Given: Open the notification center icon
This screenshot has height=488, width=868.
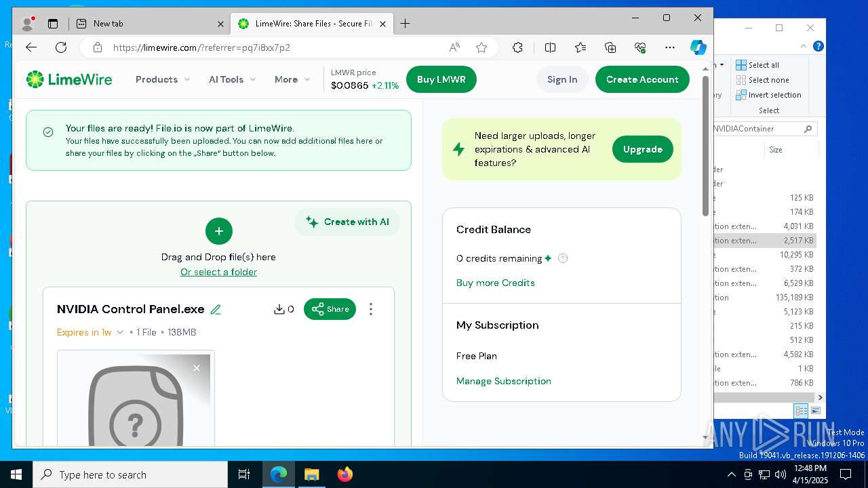Looking at the screenshot, I should pyautogui.click(x=846, y=474).
